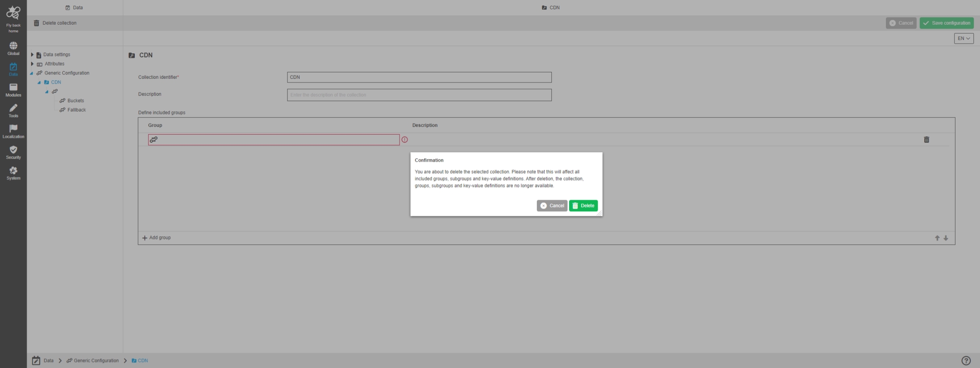Screen dimensions: 980x368
Task: Click Generic Configuration in breadcrumb
Action: click(96, 361)
